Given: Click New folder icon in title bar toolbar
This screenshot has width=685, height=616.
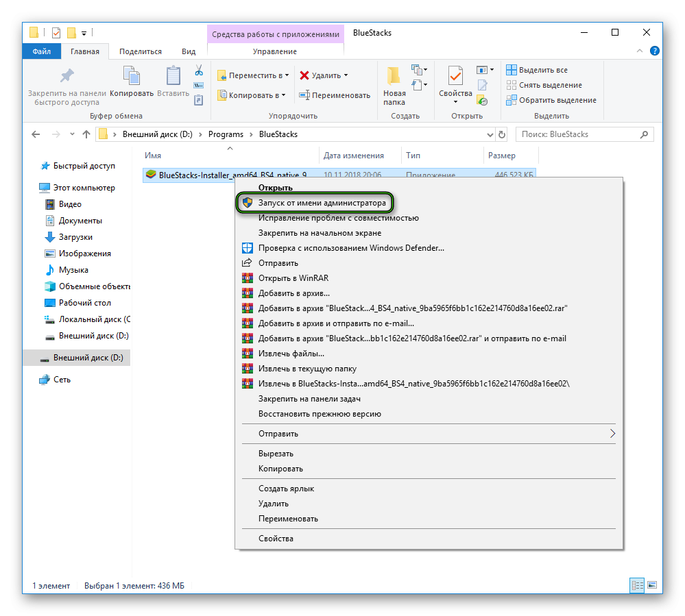Looking at the screenshot, I should [x=71, y=33].
